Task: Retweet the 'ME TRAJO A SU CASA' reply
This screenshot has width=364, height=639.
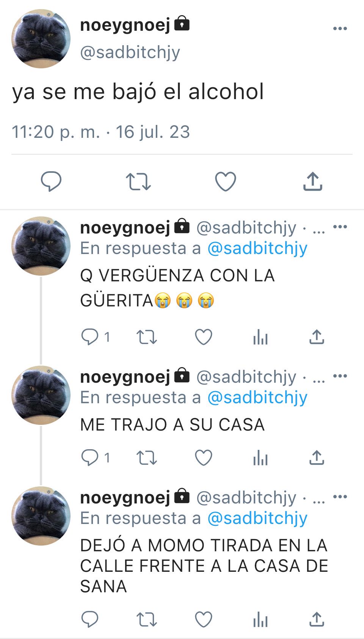Action: tap(147, 458)
